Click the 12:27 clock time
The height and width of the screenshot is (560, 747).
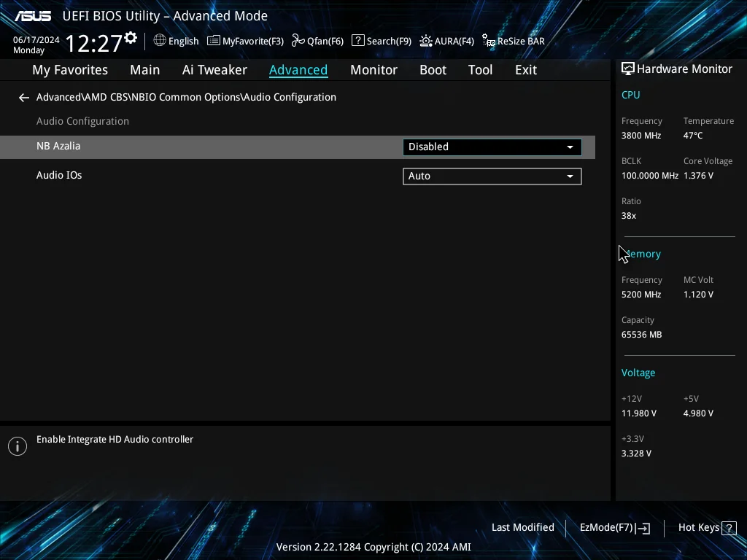(x=94, y=43)
